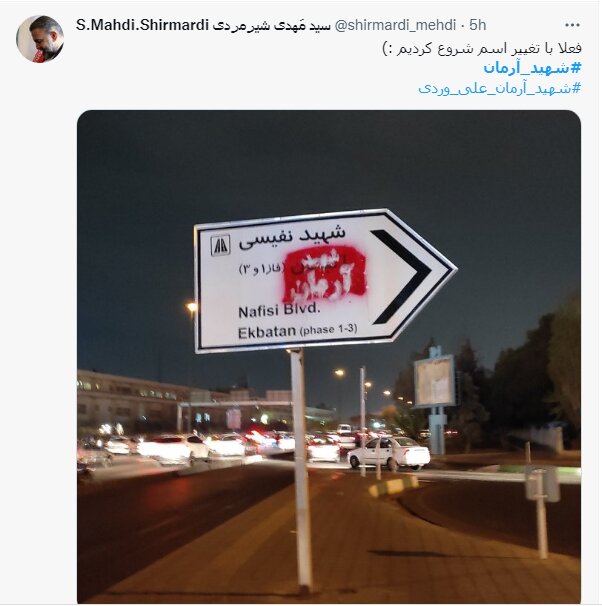Screen dimensions: 602x606
Task: Click the blank billboard in photo
Action: [x=434, y=380]
